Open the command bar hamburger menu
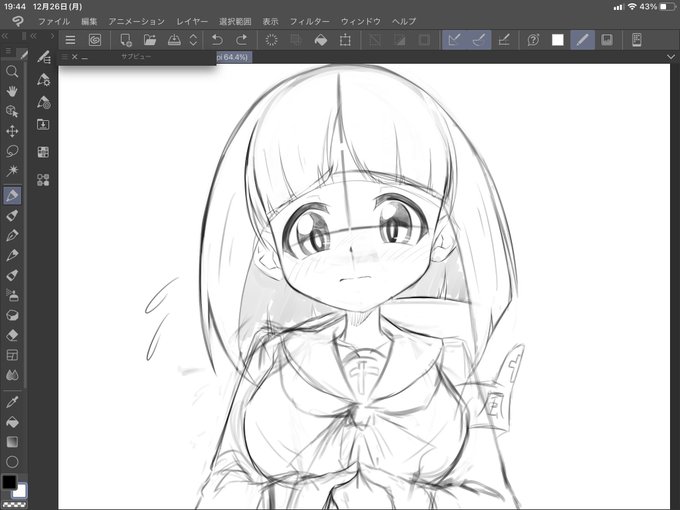 pos(70,40)
